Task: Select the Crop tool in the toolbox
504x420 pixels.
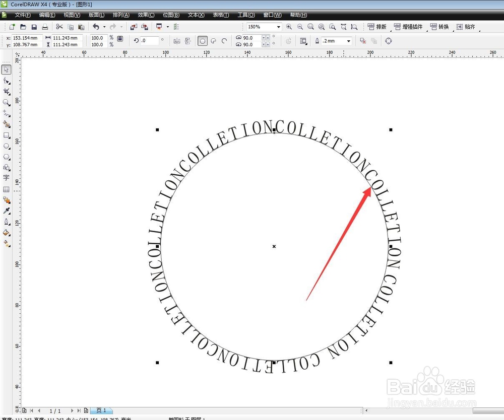Action: (7, 92)
